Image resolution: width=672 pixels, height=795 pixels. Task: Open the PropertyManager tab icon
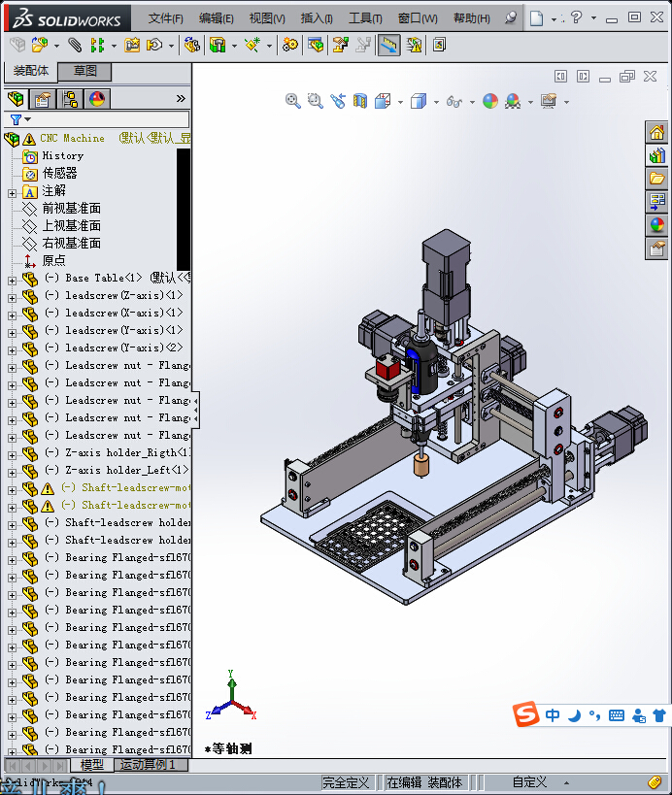(43, 98)
